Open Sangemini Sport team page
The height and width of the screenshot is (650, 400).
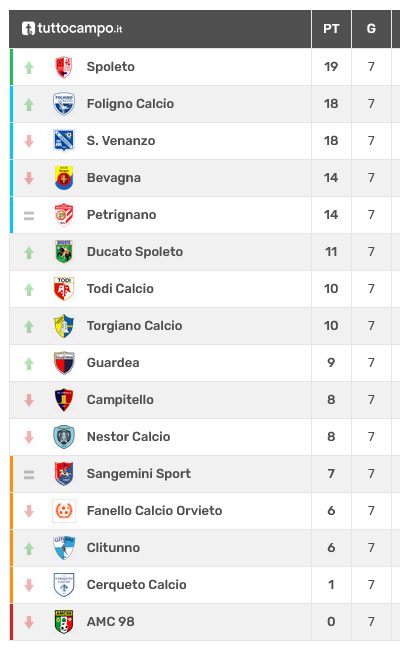point(138,473)
